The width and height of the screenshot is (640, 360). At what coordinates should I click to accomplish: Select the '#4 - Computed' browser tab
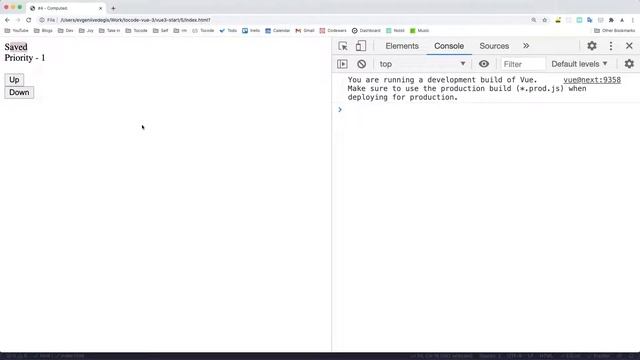coord(65,8)
